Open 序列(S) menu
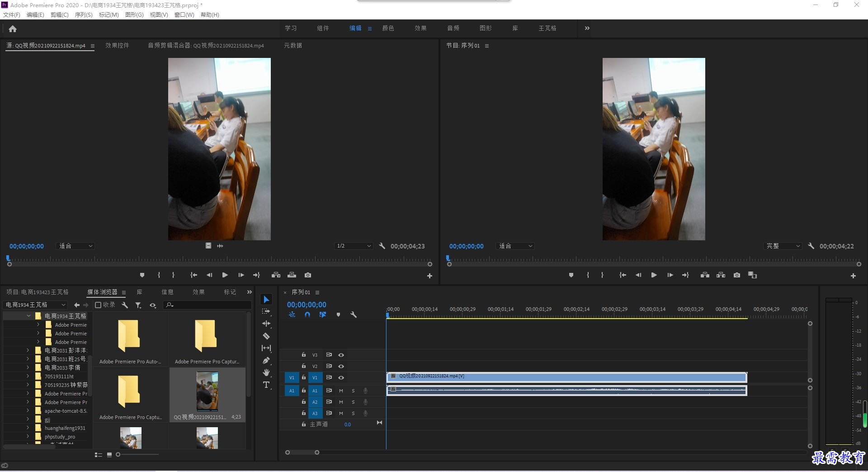This screenshot has height=472, width=868. tap(84, 15)
